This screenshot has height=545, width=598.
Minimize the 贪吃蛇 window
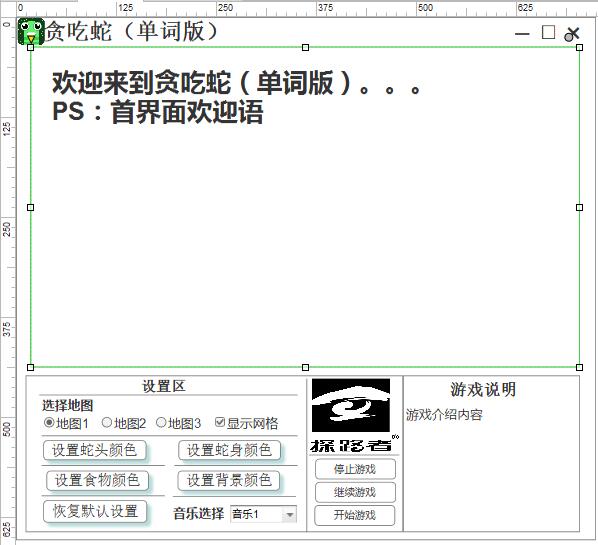tap(522, 34)
